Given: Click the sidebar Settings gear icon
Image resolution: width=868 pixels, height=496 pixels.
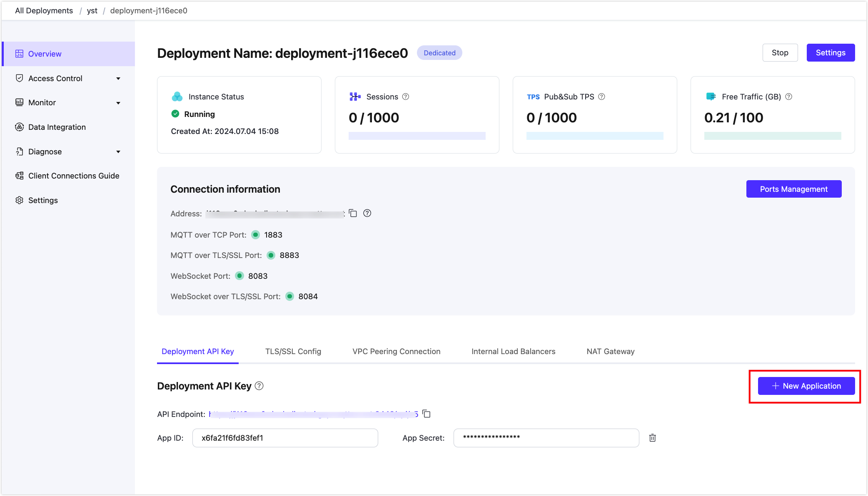Looking at the screenshot, I should 19,200.
